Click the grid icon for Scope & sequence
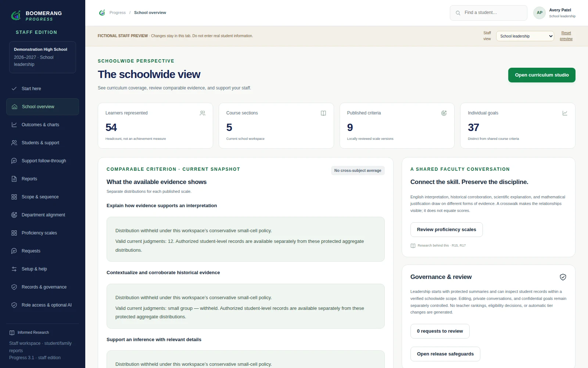 [x=14, y=197]
